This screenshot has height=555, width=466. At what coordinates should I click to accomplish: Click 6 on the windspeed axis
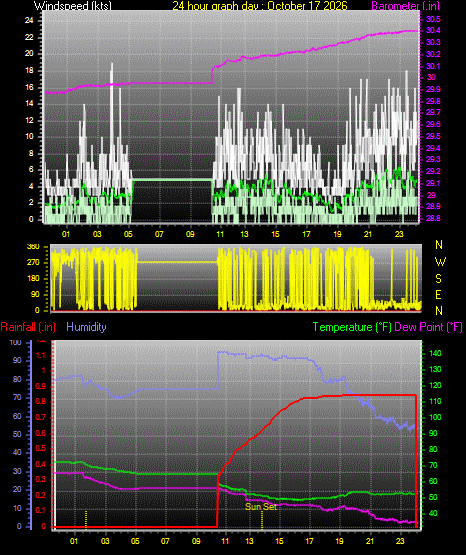31,170
